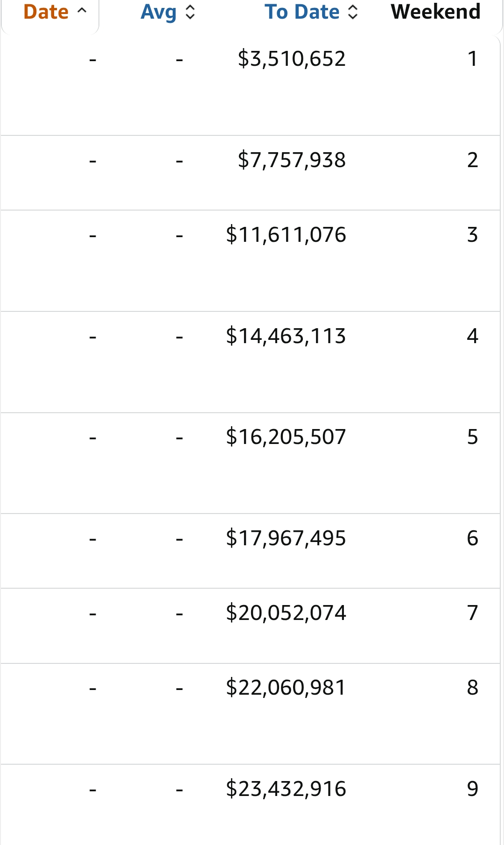Click weekend number 7 cell
The image size is (504, 845).
tap(472, 613)
